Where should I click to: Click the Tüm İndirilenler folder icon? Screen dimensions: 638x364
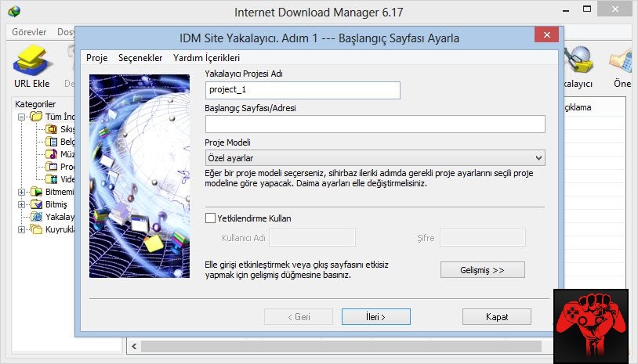pos(36,117)
